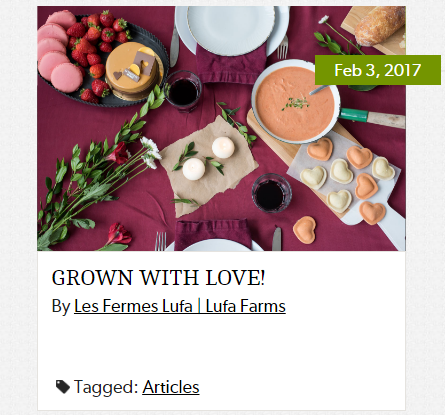Click the By text before author name
The height and width of the screenshot is (415, 445).
(61, 306)
